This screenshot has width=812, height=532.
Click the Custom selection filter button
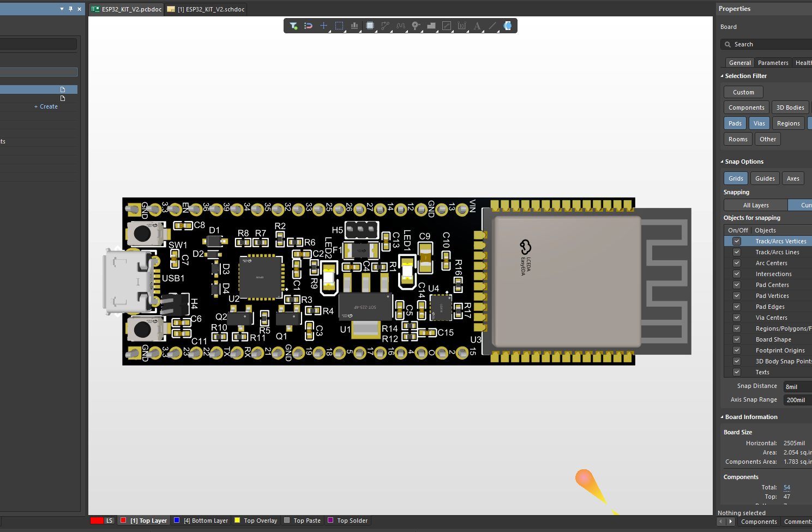pyautogui.click(x=743, y=92)
